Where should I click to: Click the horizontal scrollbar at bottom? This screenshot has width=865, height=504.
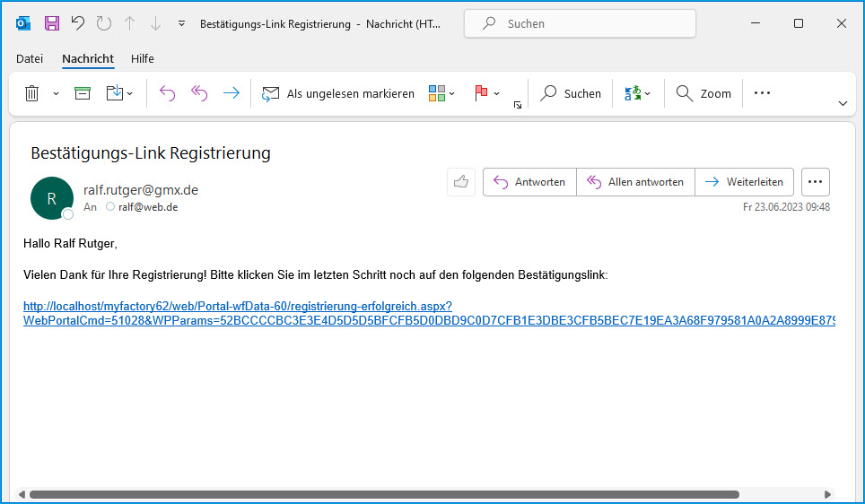[384, 494]
